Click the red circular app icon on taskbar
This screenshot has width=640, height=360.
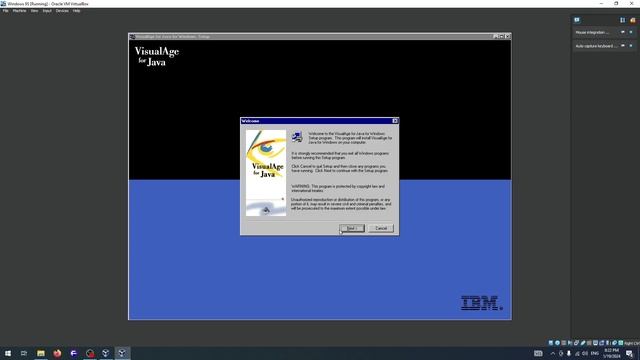pos(90,353)
